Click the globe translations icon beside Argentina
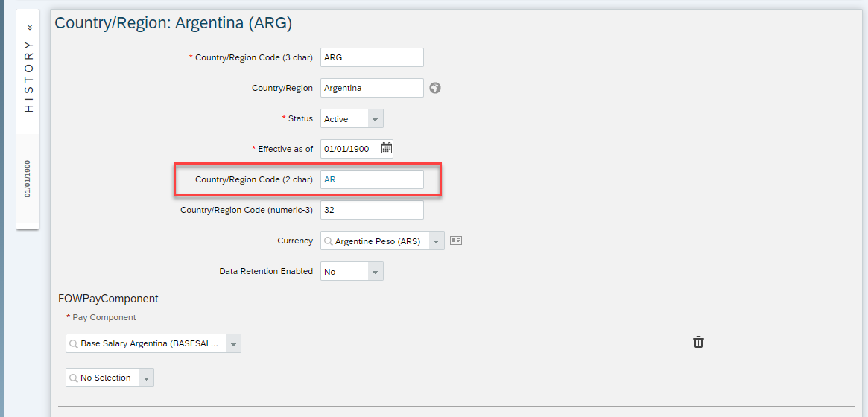Image resolution: width=868 pixels, height=417 pixels. [435, 88]
